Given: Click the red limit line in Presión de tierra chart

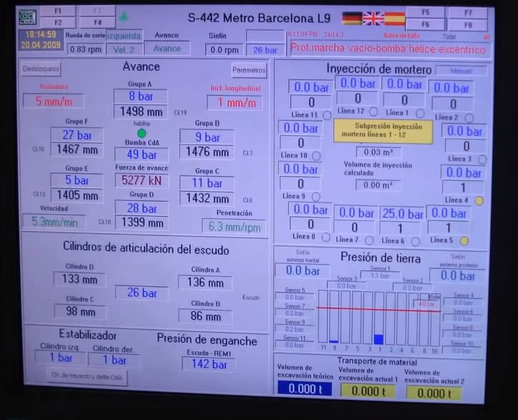Looking at the screenshot, I should pos(378,310).
